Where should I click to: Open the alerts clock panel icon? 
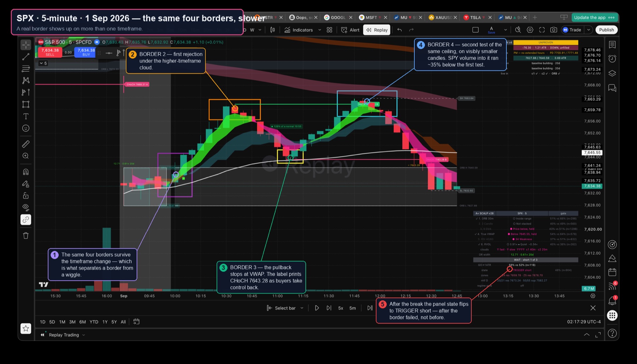(612, 59)
